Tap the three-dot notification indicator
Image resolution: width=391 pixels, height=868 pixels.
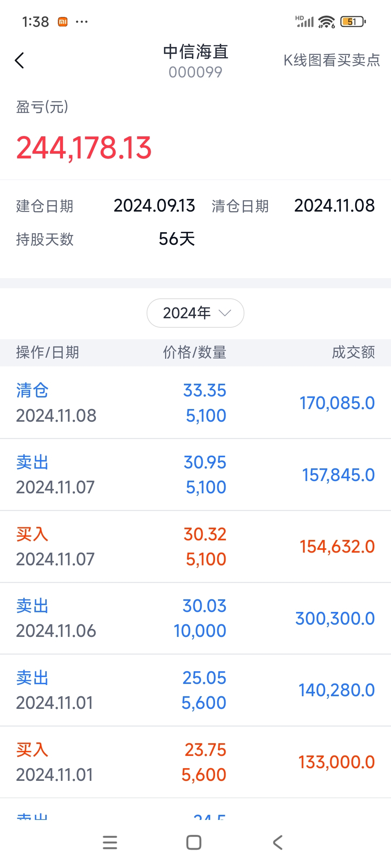tap(82, 22)
